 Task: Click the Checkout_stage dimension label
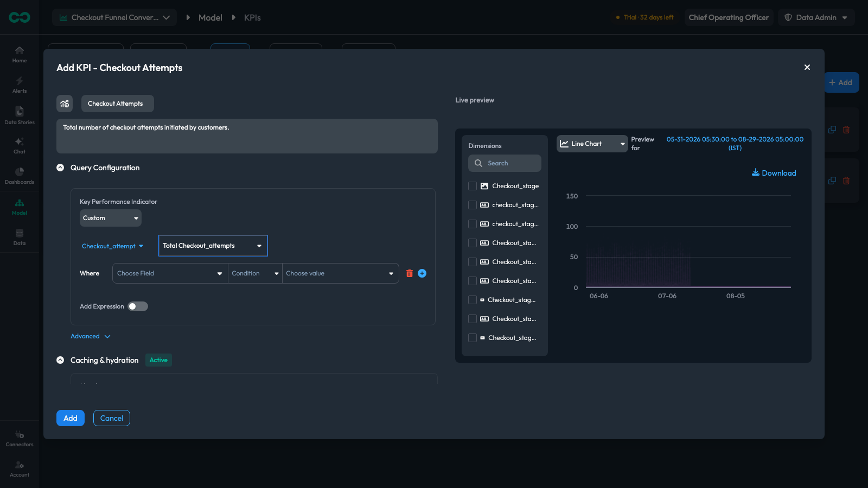coord(515,186)
